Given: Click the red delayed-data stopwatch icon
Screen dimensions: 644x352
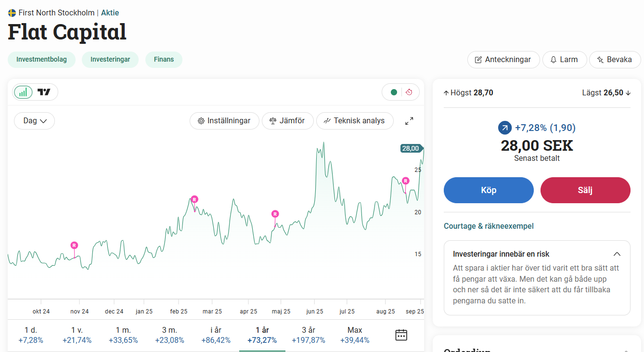Looking at the screenshot, I should [409, 92].
